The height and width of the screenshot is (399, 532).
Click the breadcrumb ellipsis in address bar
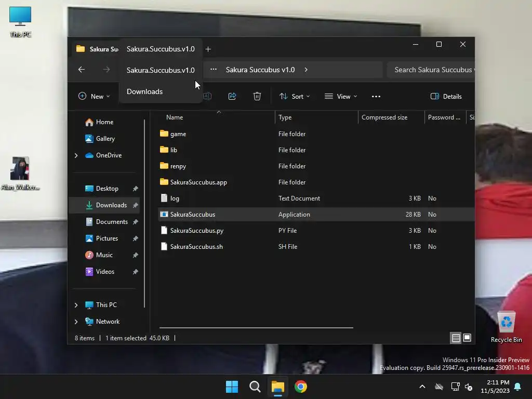tap(214, 70)
